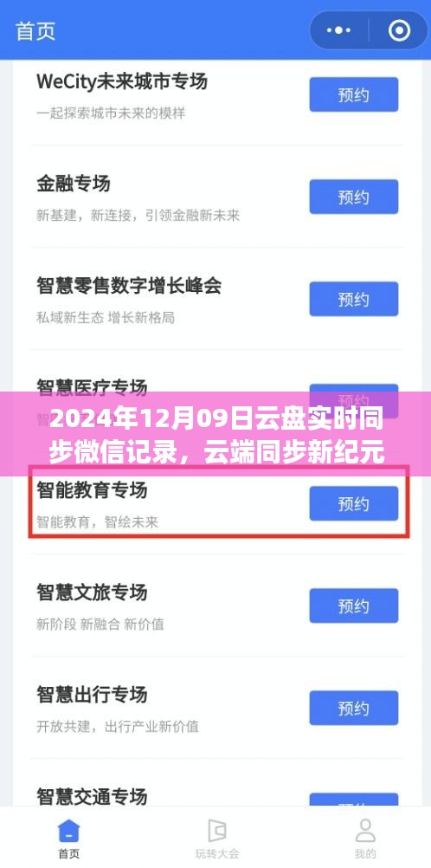Open the 我的 profile icon
431x868 pixels.
[x=365, y=831]
